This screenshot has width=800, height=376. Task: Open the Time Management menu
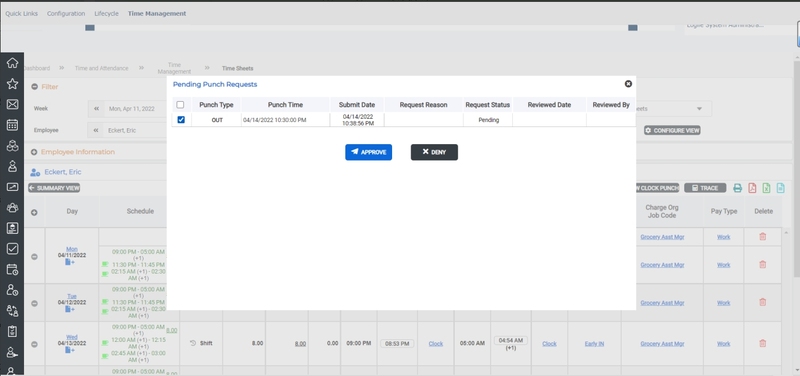[157, 14]
